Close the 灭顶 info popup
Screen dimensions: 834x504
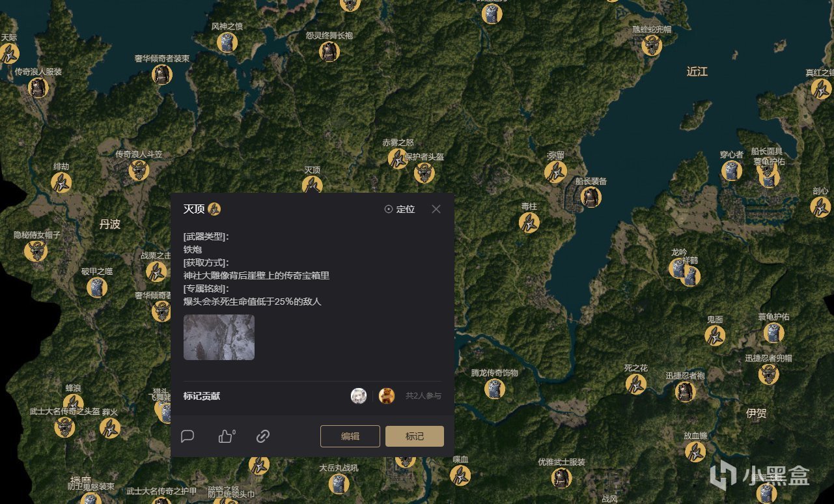pyautogui.click(x=436, y=209)
